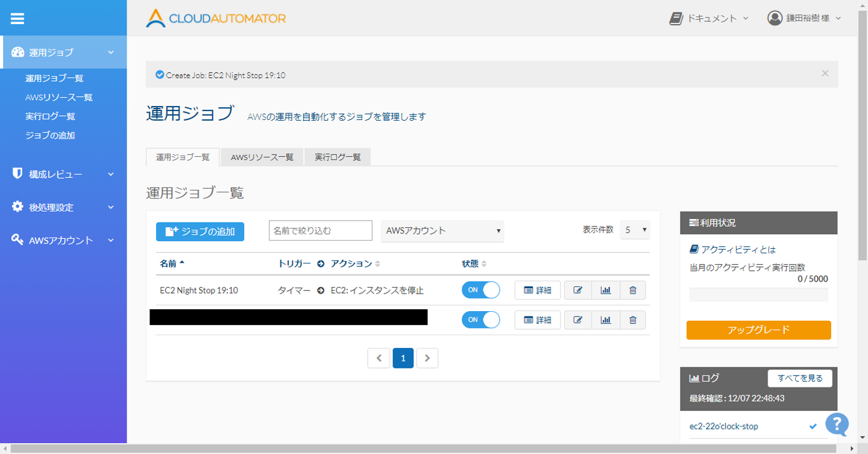
Task: Expand the 鎌田裕樹 user account menu
Action: click(x=804, y=18)
